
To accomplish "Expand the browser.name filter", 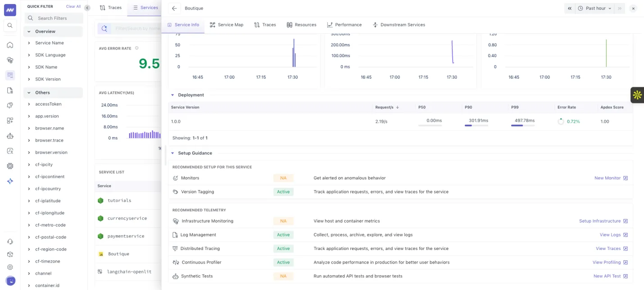I will [29, 129].
